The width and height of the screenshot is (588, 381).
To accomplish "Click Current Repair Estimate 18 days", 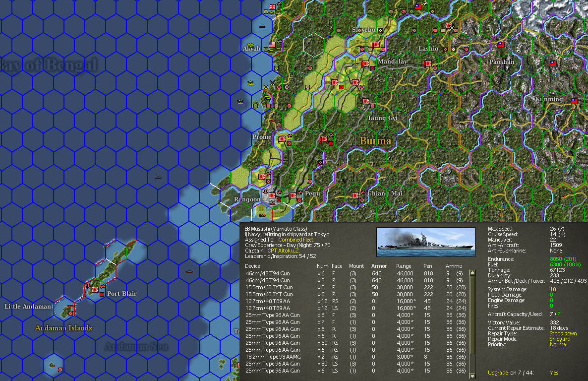I will [x=559, y=328].
